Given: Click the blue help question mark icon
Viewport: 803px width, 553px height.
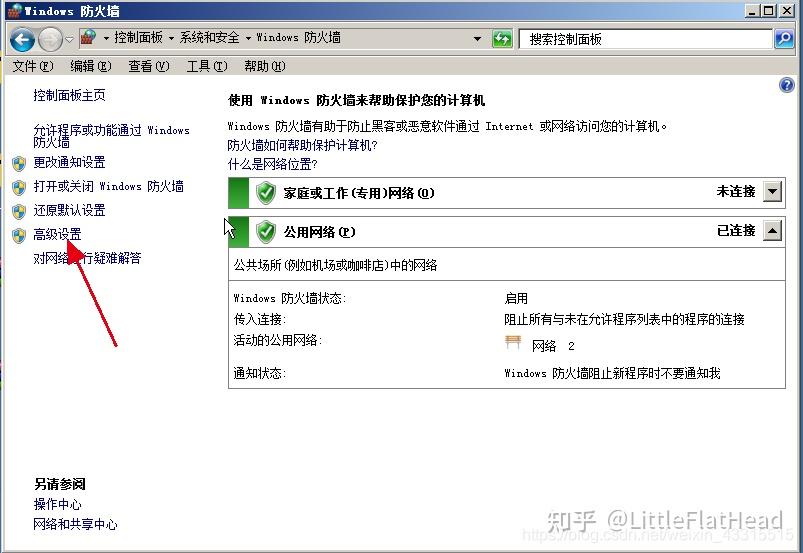Looking at the screenshot, I should pos(787,85).
